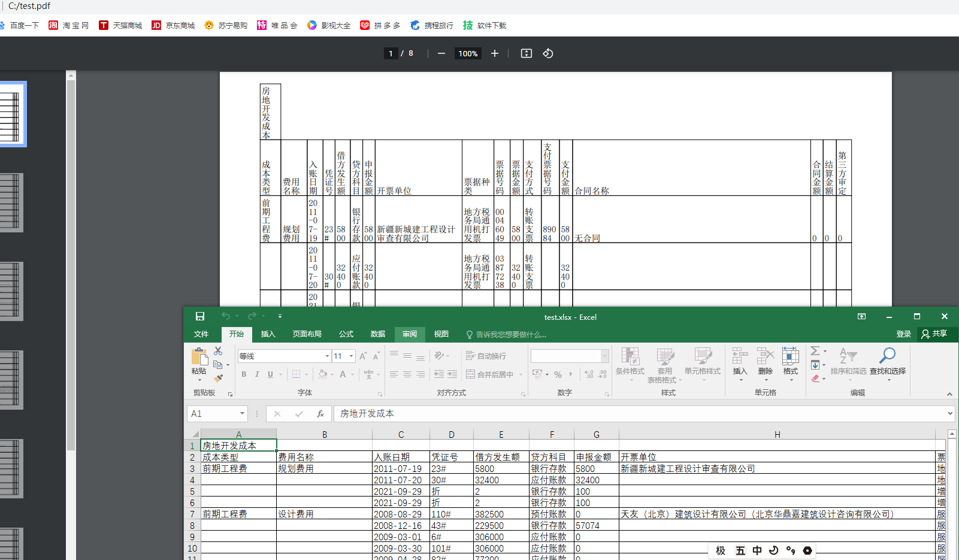Open the 文件 menu
Image resolution: width=959 pixels, height=560 pixels.
pos(201,334)
